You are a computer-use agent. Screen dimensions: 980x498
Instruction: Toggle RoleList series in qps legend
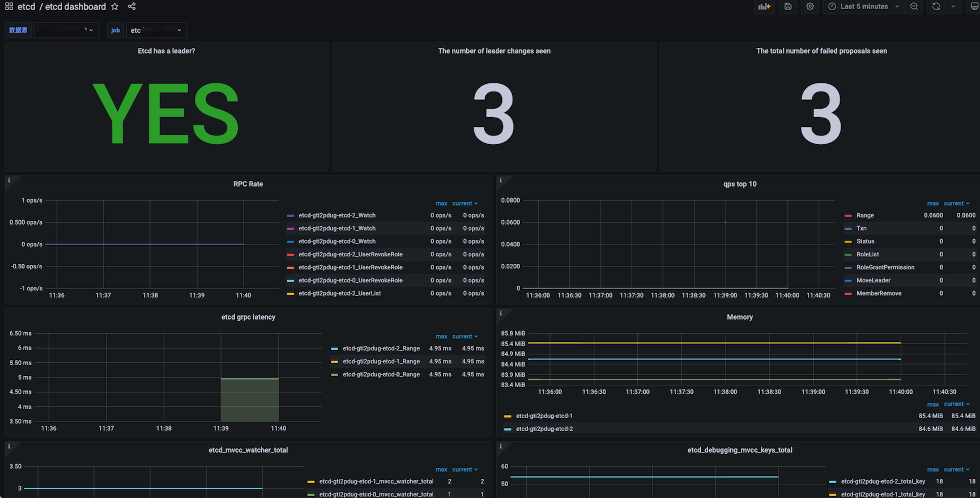coord(868,255)
